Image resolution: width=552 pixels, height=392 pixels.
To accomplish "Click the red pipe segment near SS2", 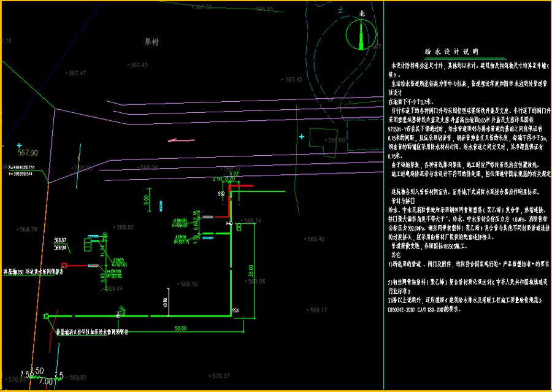I will pyautogui.click(x=240, y=185).
